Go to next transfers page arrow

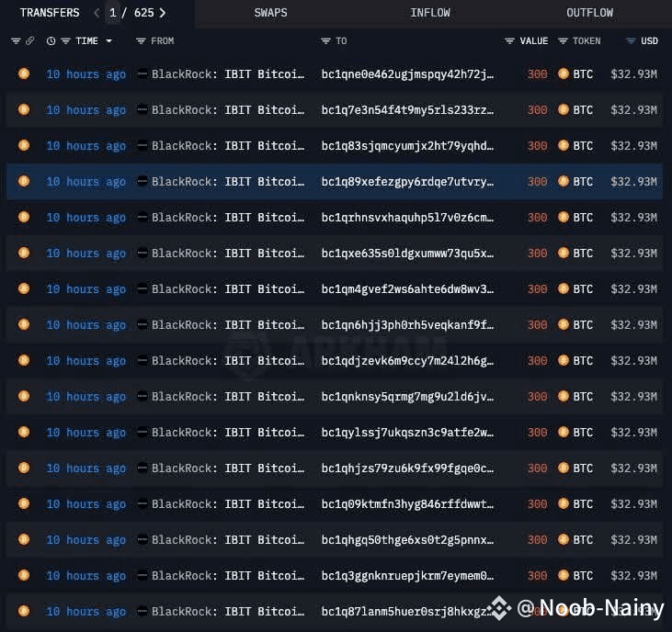pos(163,13)
